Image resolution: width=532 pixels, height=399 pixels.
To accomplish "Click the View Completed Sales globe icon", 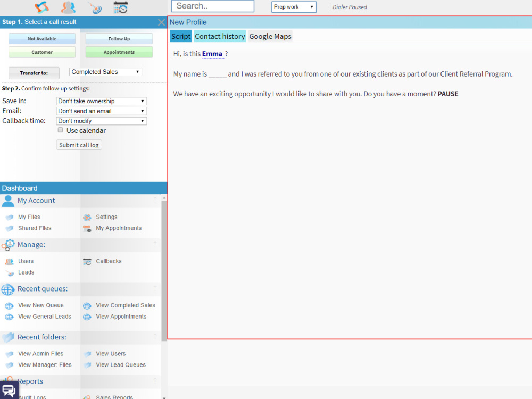I will [87, 306].
